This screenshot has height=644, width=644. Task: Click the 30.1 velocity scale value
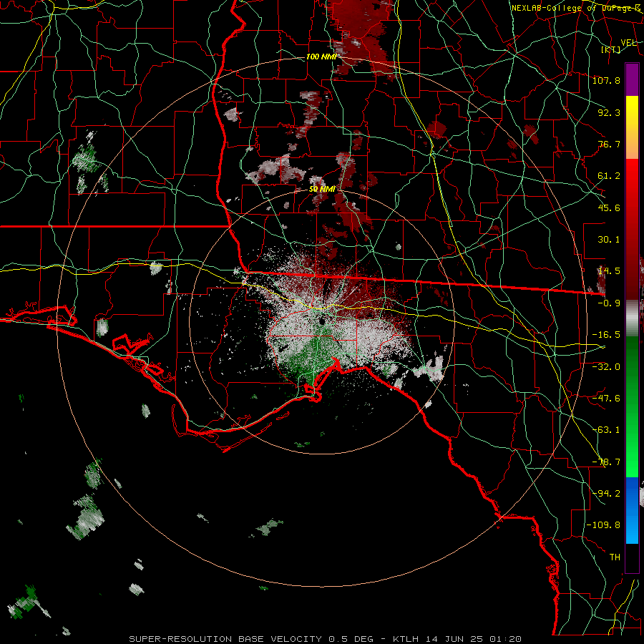pyautogui.click(x=609, y=240)
